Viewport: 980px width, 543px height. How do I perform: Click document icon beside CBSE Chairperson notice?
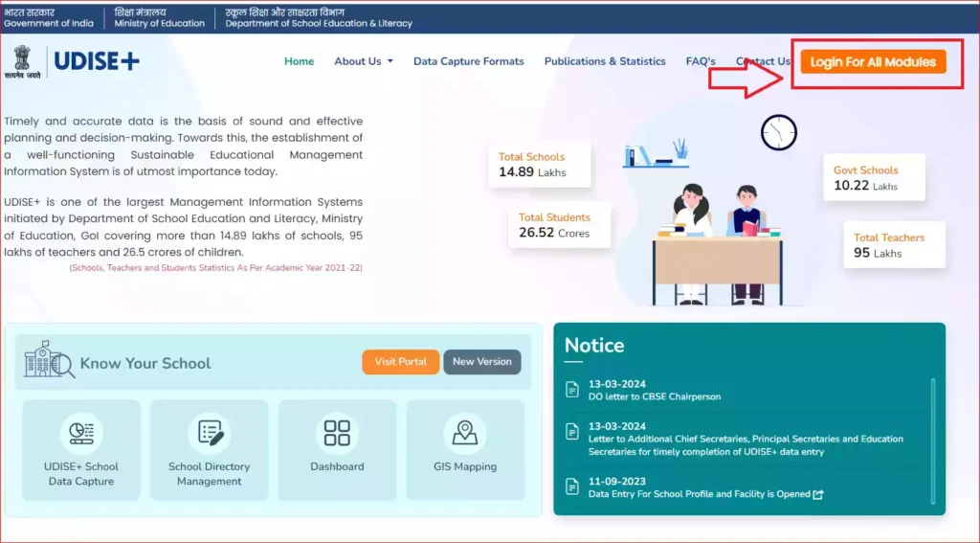(572, 389)
